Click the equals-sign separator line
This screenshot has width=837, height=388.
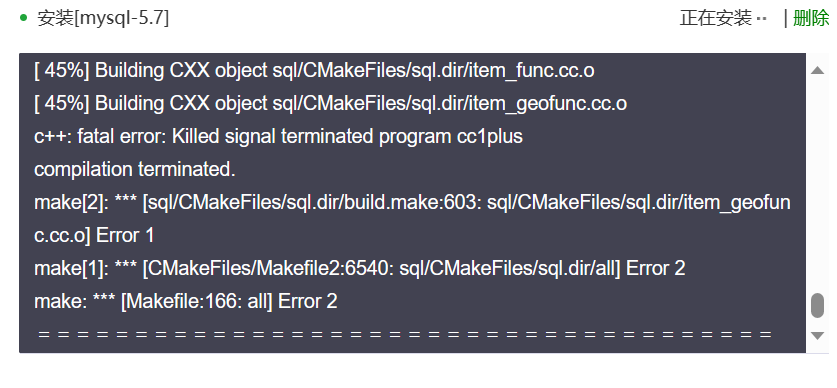click(x=405, y=335)
